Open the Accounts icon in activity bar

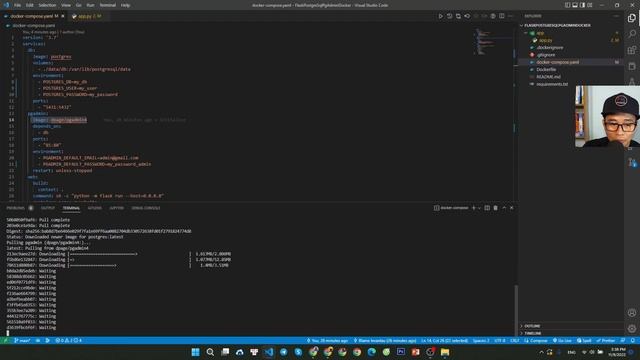tap(632, 313)
